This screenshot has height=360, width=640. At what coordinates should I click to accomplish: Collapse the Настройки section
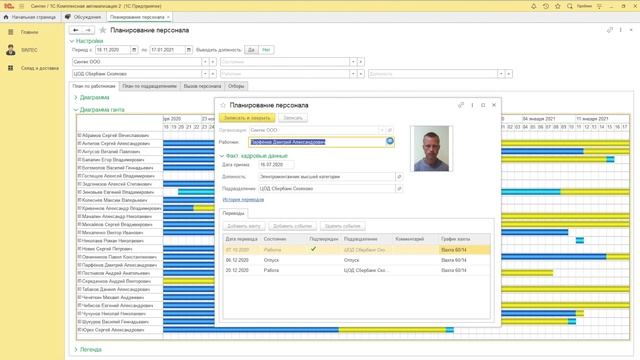coord(86,41)
